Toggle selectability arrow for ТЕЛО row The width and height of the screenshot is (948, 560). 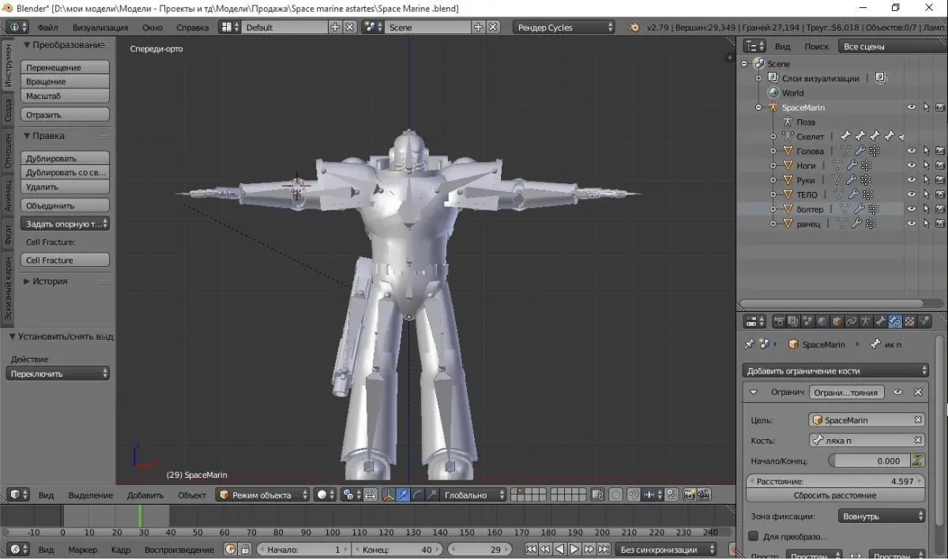926,194
